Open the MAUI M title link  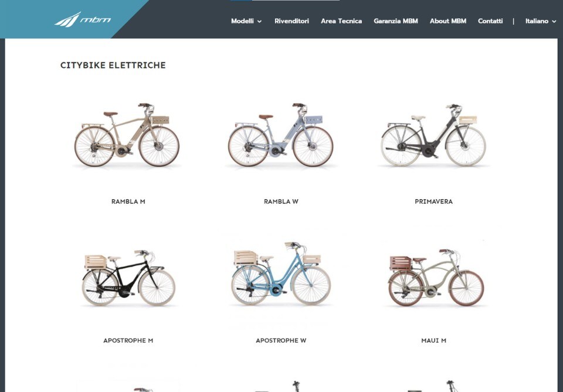click(x=433, y=340)
